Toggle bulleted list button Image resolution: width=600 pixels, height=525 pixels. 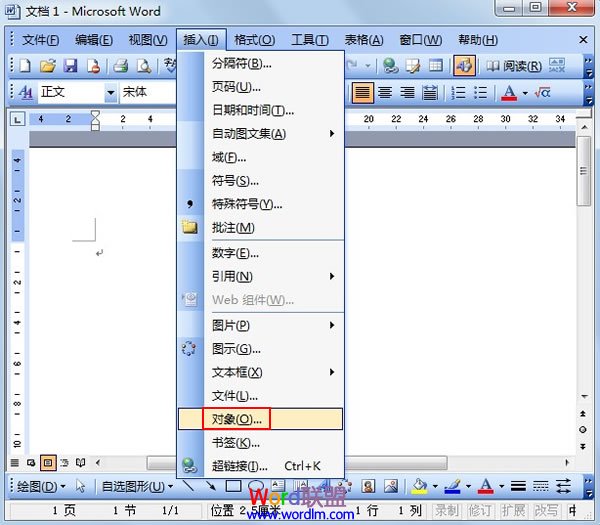[x=480, y=92]
